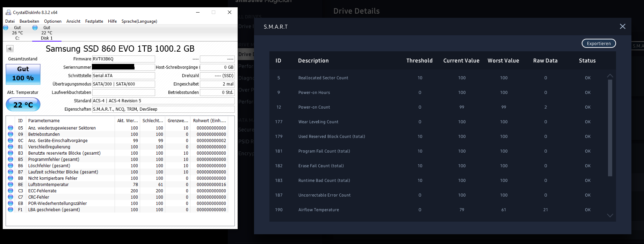This screenshot has height=244, width=644.
Task: Click CrystalDiskInfo title bar app icon
Action: [8, 12]
